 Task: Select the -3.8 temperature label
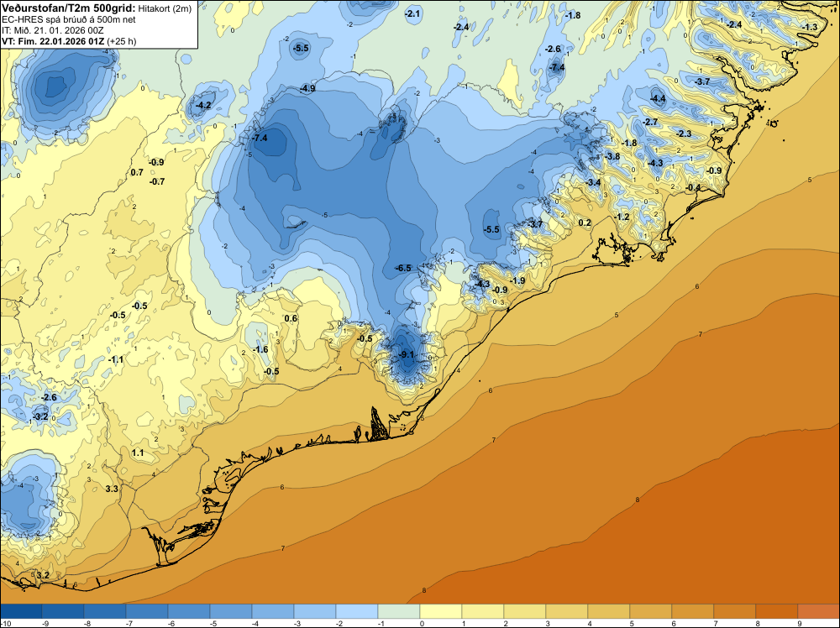pyautogui.click(x=612, y=156)
